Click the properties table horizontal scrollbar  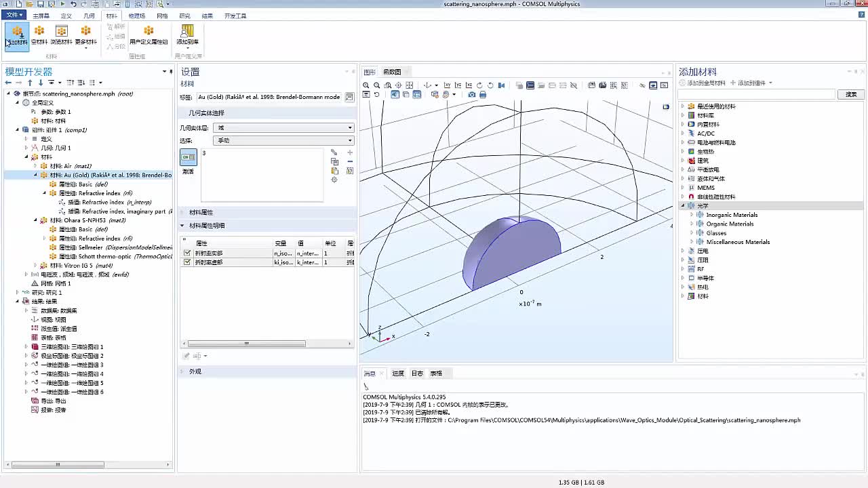click(x=247, y=344)
